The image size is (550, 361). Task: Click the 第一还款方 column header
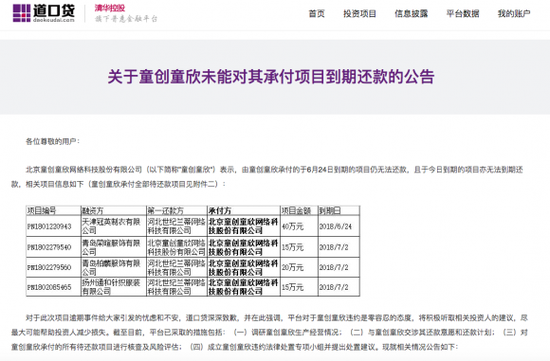[165, 210]
